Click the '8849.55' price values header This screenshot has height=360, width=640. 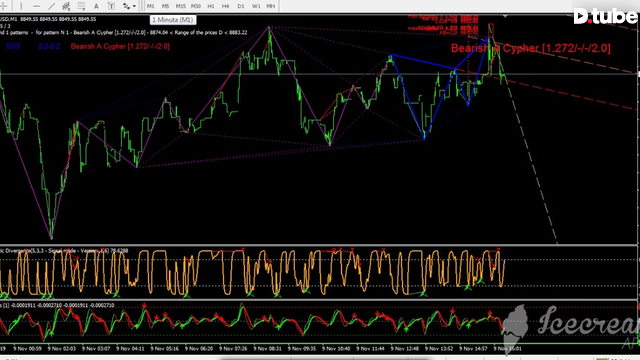[x=58, y=19]
